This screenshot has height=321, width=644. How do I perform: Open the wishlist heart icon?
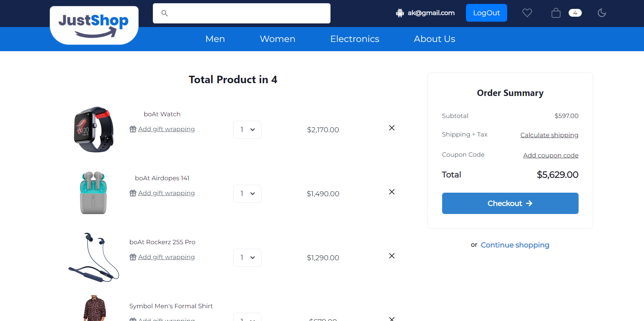click(527, 13)
